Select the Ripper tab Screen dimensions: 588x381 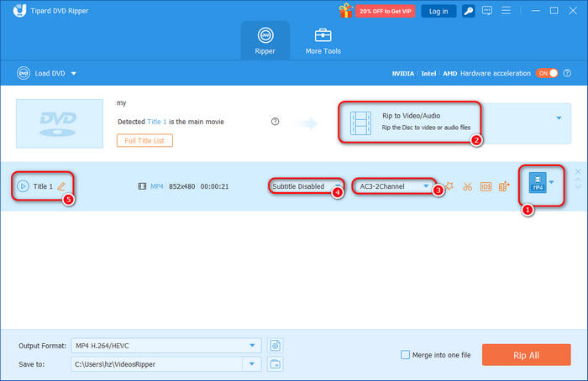pos(265,40)
